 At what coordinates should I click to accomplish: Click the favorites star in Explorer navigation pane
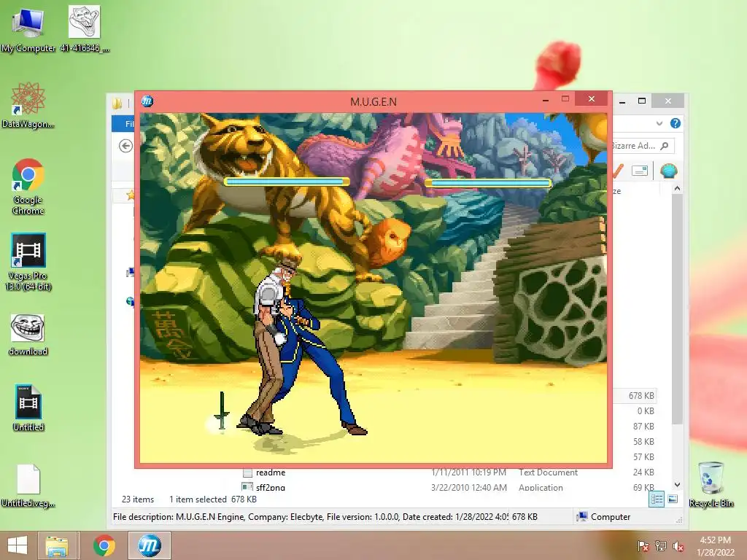130,195
